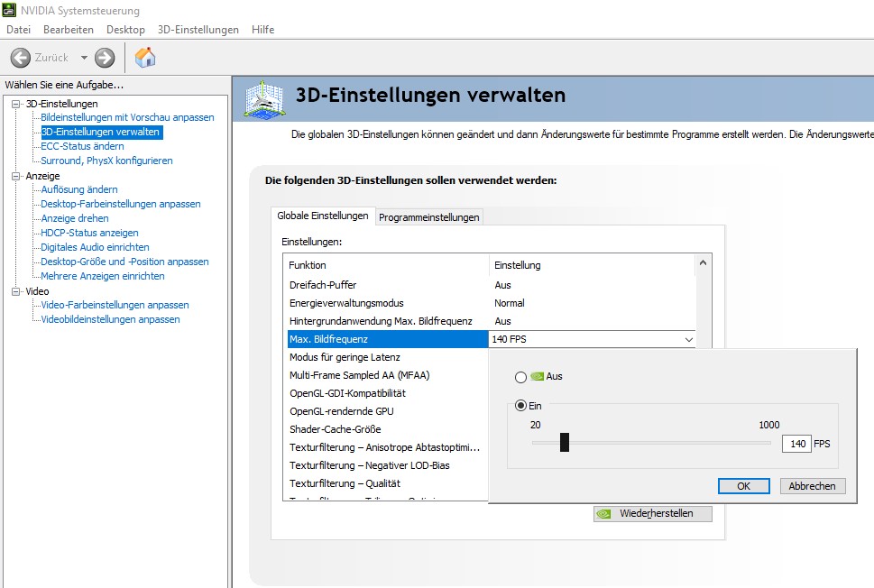The height and width of the screenshot is (588, 874).
Task: Click the Zurück back arrow icon
Action: tap(21, 58)
